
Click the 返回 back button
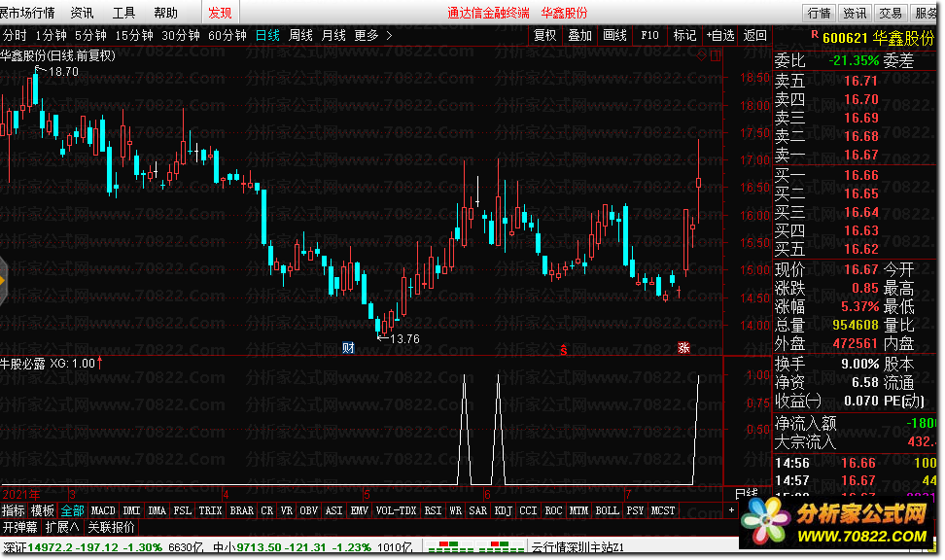tap(755, 36)
